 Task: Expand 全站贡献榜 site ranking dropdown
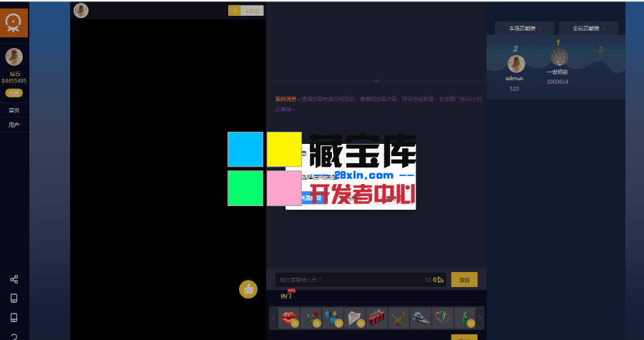click(x=589, y=29)
